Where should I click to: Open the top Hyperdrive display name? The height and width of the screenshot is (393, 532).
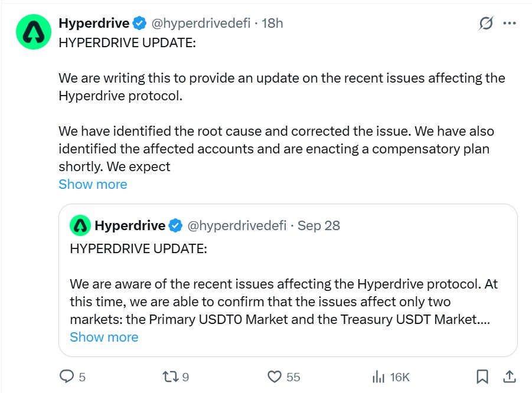(x=94, y=23)
